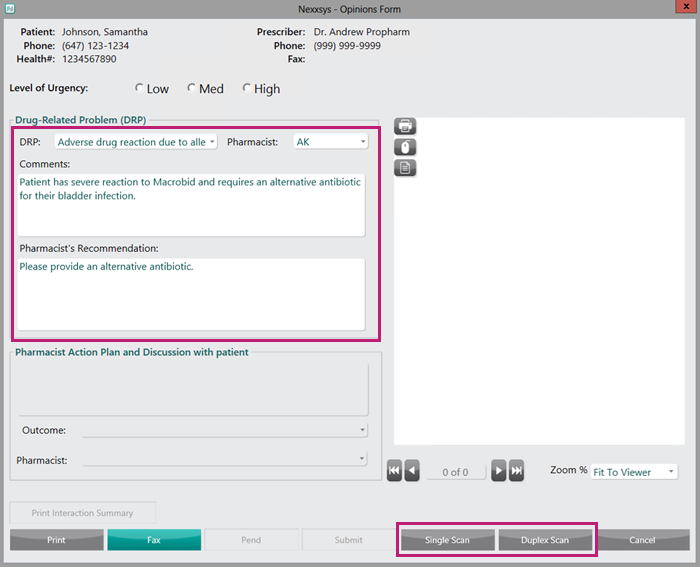This screenshot has height=567, width=700.
Task: Click the page counter field 0 of 0
Action: click(x=455, y=472)
